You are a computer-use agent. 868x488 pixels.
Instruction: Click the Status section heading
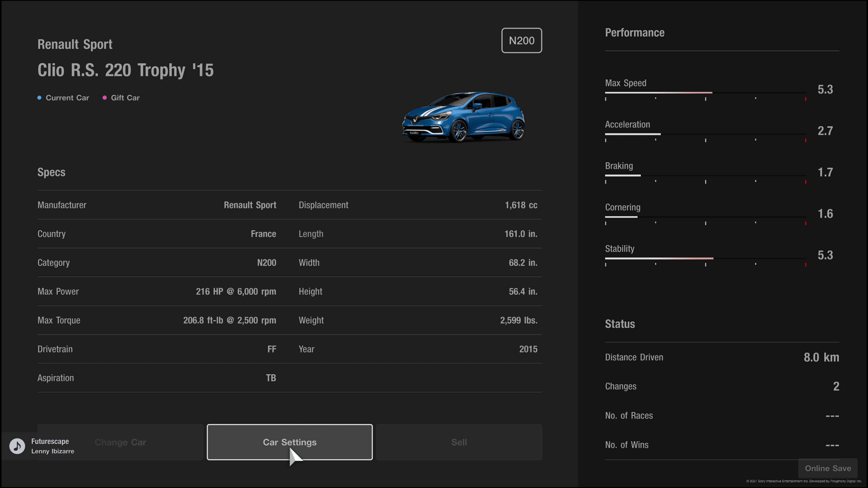[620, 324]
